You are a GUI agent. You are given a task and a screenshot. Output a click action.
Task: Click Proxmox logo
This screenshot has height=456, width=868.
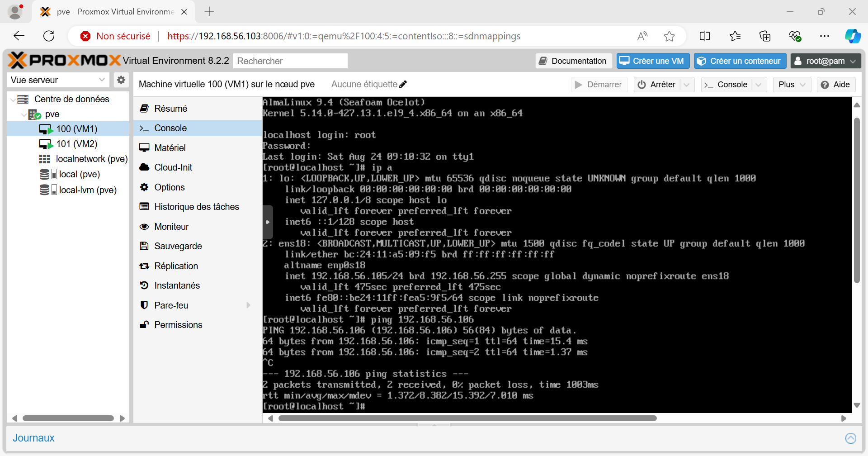65,60
